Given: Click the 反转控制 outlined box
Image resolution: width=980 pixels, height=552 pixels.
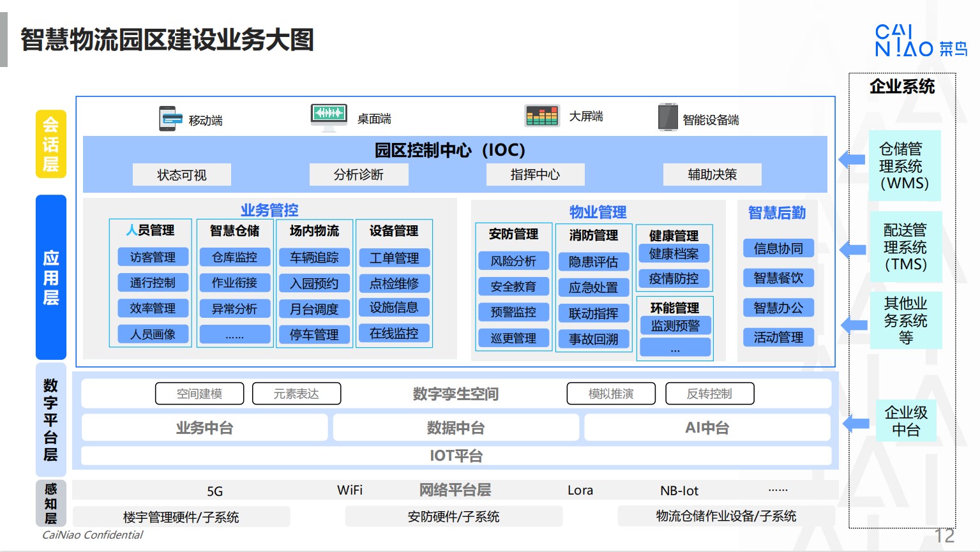Looking at the screenshot, I should point(709,394).
